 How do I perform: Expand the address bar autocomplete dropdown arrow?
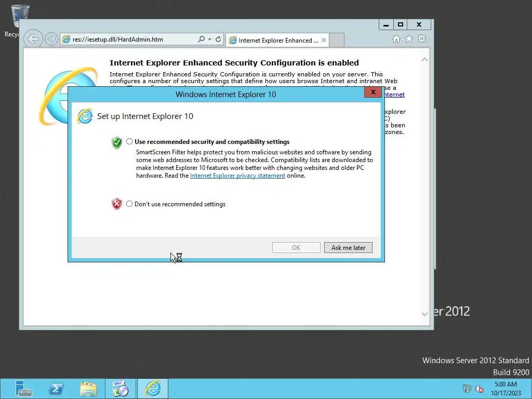click(210, 39)
